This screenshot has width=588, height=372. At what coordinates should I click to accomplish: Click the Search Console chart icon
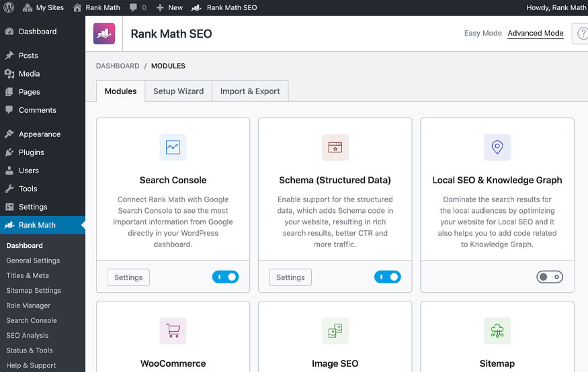[173, 147]
